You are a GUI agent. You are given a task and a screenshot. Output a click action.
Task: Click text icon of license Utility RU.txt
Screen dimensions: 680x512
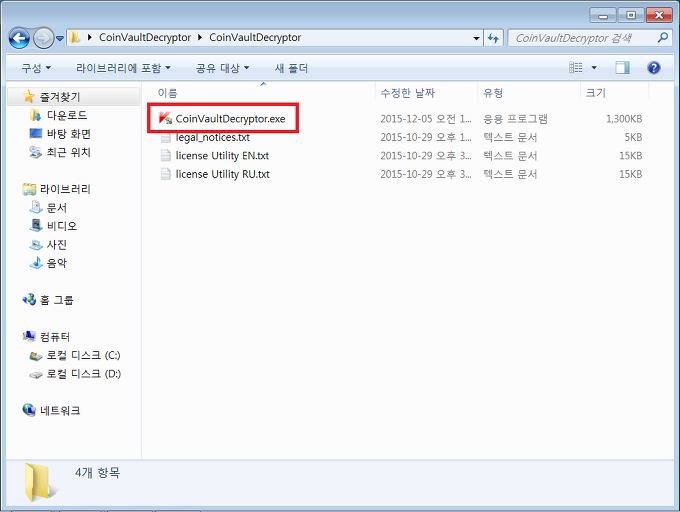pos(165,174)
